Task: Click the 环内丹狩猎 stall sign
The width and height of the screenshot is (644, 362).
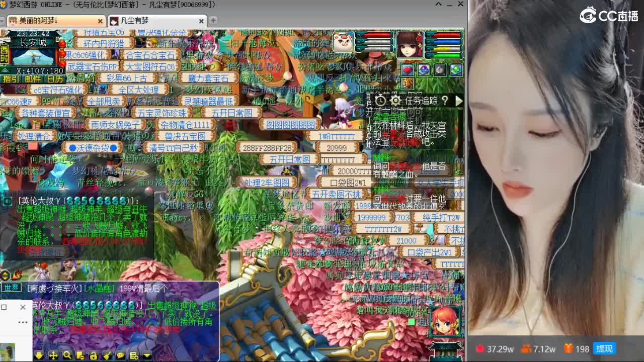Action: 104,44
